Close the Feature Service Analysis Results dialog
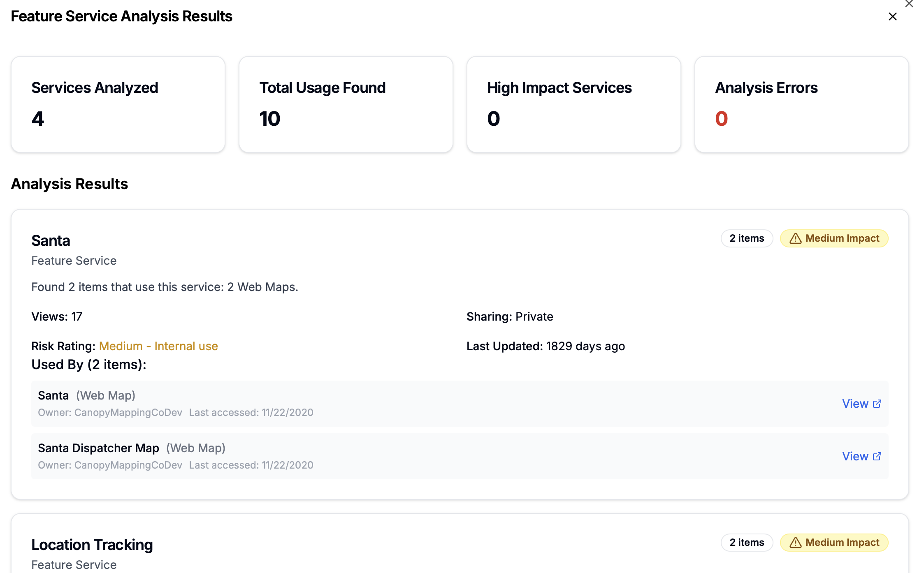Screen dimensions: 924x573 [x=892, y=17]
